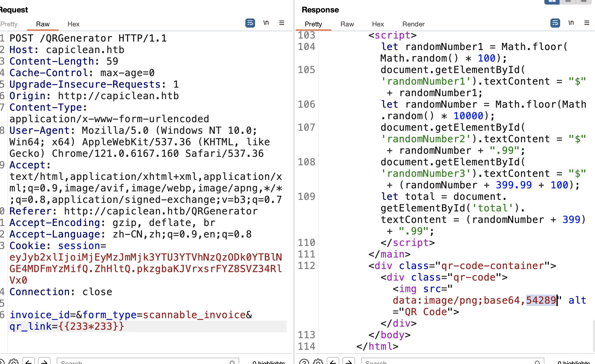Switch Request view to Hex tab

click(x=73, y=24)
